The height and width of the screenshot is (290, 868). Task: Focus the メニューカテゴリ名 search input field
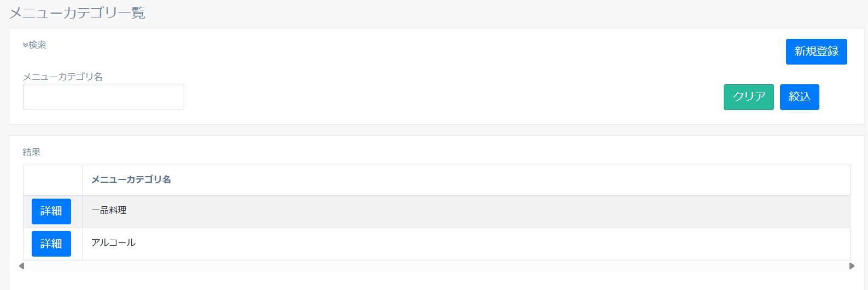click(103, 96)
